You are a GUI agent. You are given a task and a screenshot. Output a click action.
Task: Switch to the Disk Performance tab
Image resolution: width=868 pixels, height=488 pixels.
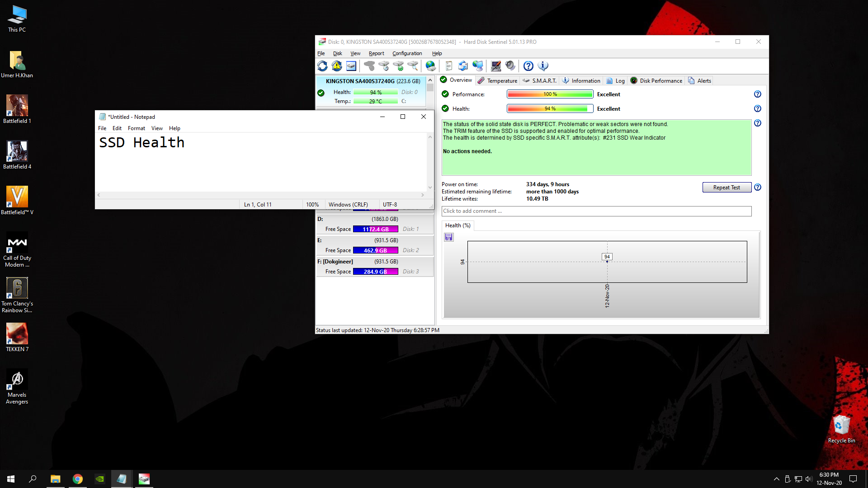click(x=656, y=80)
